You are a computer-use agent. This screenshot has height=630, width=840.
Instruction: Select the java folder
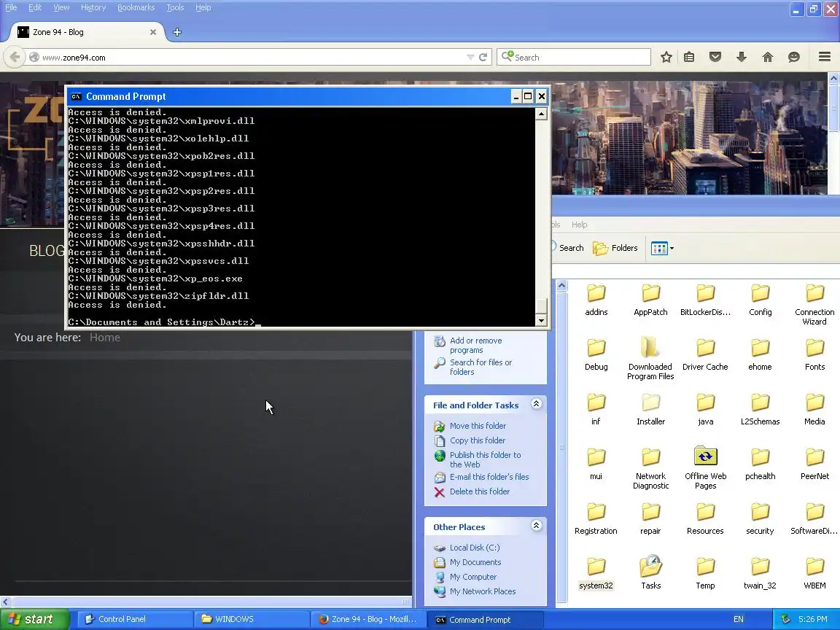coord(706,409)
